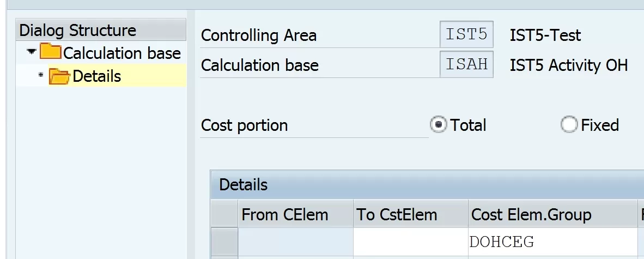Click the Calculation base folder icon

[50, 52]
